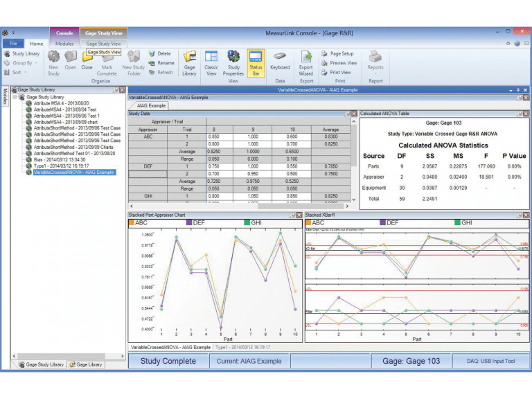The width and height of the screenshot is (532, 399).
Task: Switch to the Modules ribbon tab
Action: [64, 44]
